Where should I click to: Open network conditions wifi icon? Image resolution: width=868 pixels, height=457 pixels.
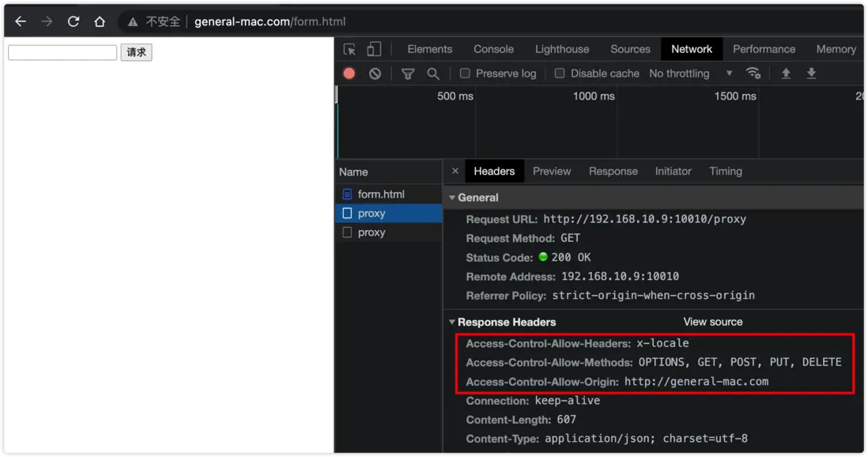pyautogui.click(x=753, y=74)
